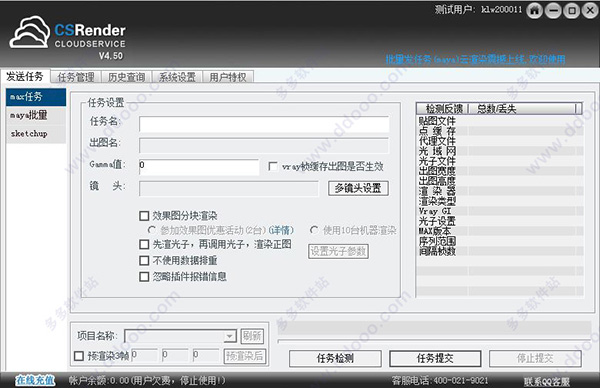600x388 pixels.
Task: Select maya批量 in the sidebar
Action: pyautogui.click(x=36, y=115)
